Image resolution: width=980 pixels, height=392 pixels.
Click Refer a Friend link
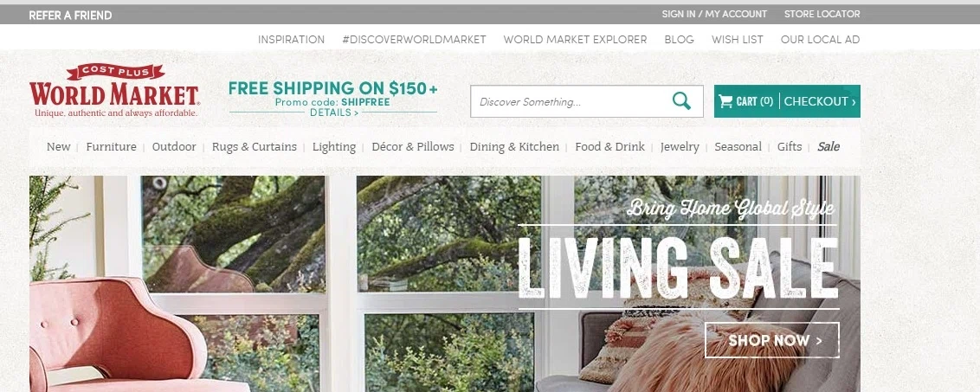point(70,15)
